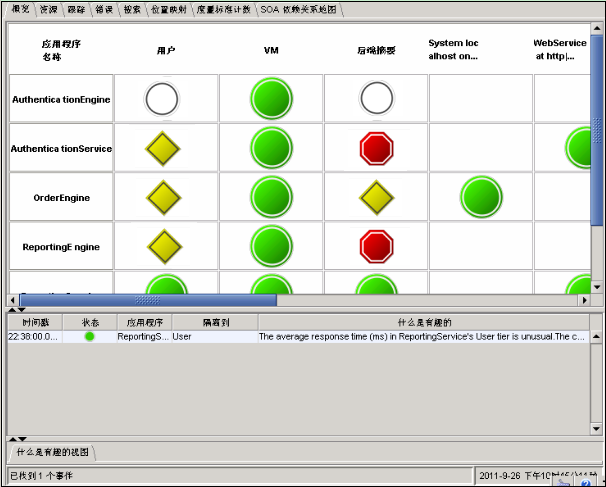Expand grid pane with upper splitter down-arrow
The image size is (606, 487).
coord(22,310)
